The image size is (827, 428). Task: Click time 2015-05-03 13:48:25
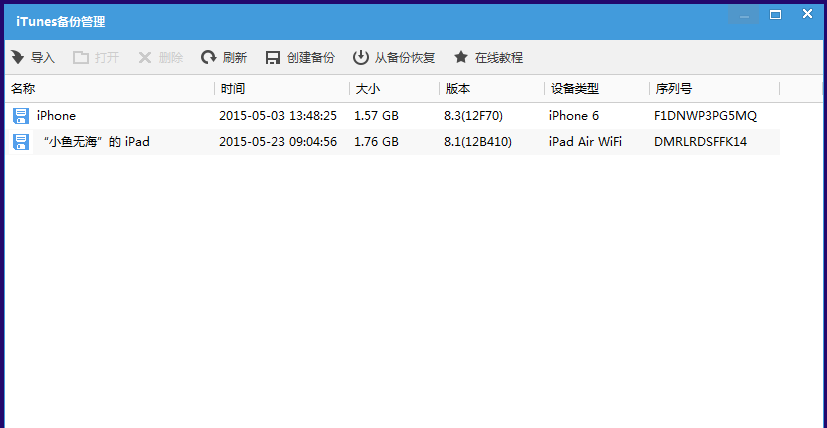(278, 116)
